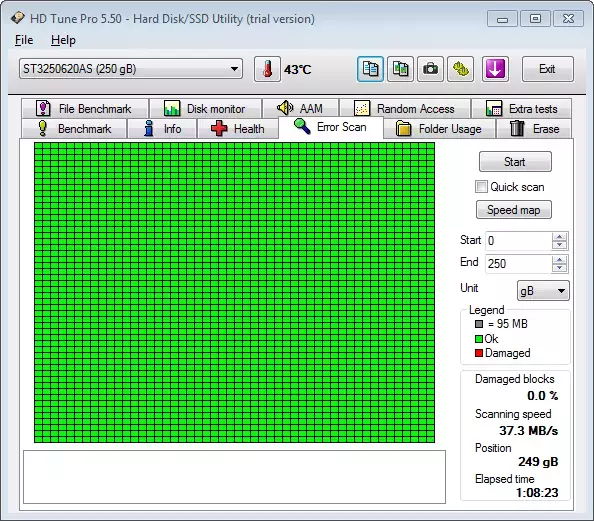Click the HD Tune title bar icon
Image resolution: width=594 pixels, height=521 pixels.
[x=17, y=18]
